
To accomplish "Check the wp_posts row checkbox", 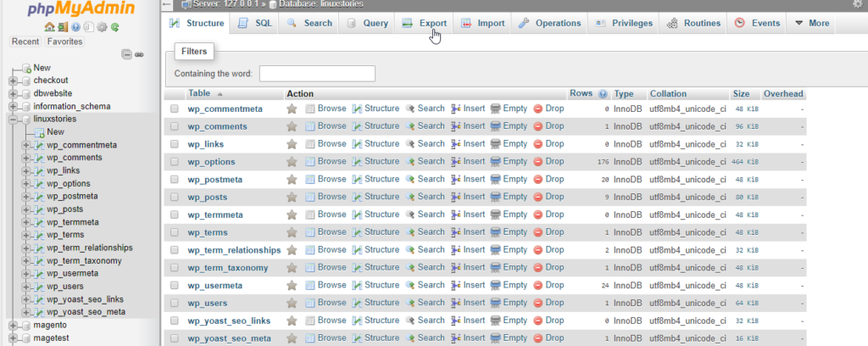I will pyautogui.click(x=175, y=198).
